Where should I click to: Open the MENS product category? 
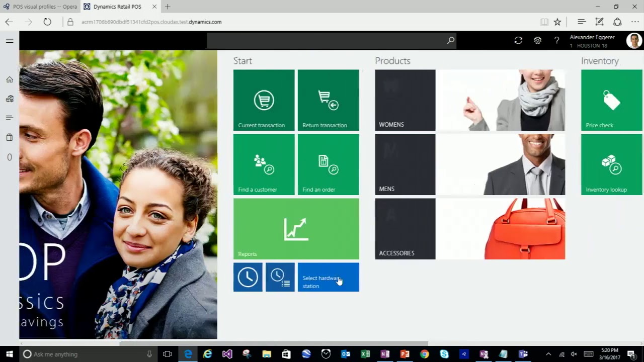[470, 164]
